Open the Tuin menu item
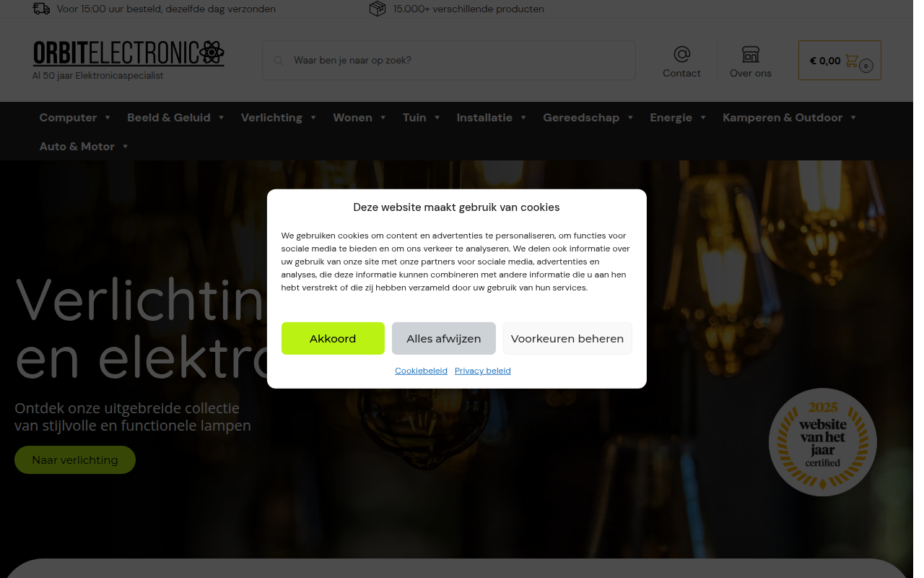The height and width of the screenshot is (578, 924). [414, 118]
